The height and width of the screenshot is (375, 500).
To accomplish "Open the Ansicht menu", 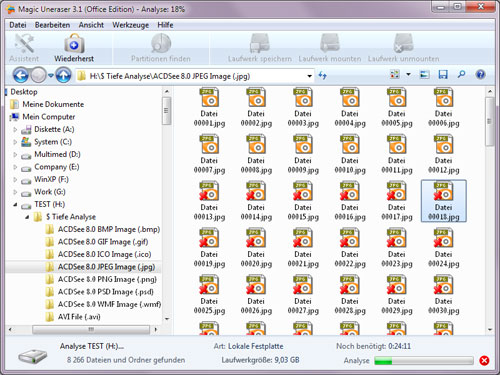I will coord(91,25).
